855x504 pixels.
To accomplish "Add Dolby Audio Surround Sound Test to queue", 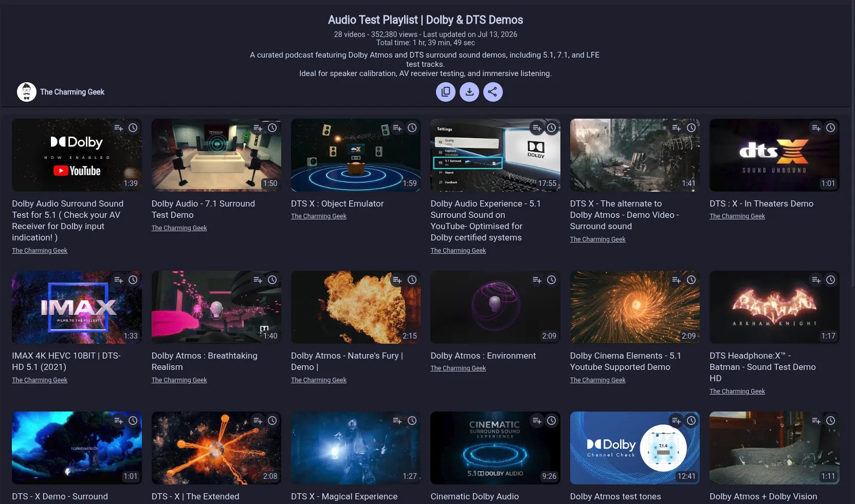I will (x=119, y=128).
